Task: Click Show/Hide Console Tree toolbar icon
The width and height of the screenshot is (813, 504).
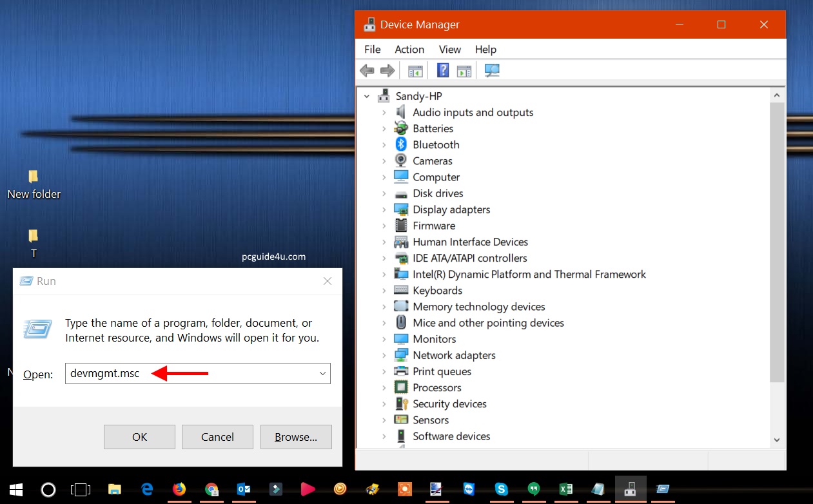Action: [415, 71]
